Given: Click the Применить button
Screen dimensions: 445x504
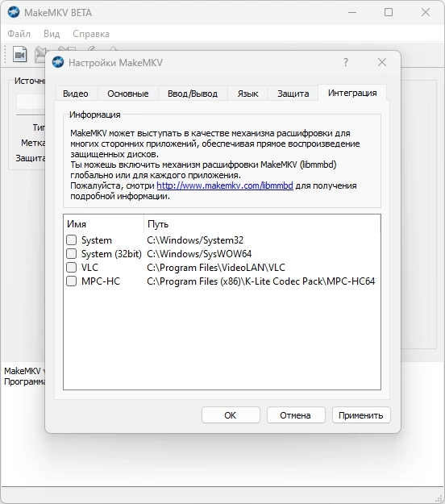Looking at the screenshot, I should click(x=361, y=415).
